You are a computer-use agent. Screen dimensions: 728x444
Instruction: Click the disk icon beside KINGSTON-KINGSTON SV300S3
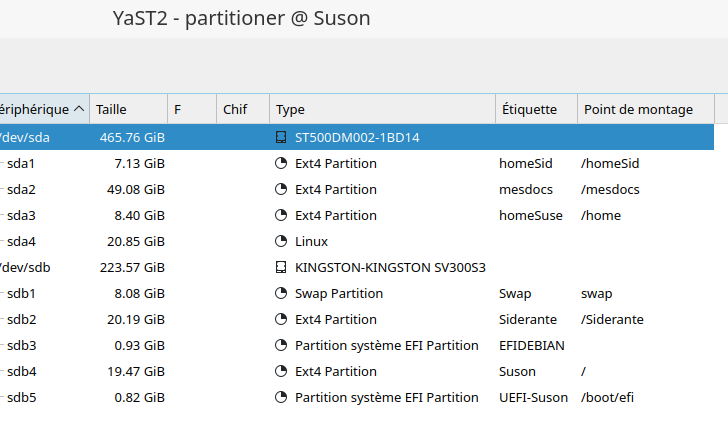point(281,267)
